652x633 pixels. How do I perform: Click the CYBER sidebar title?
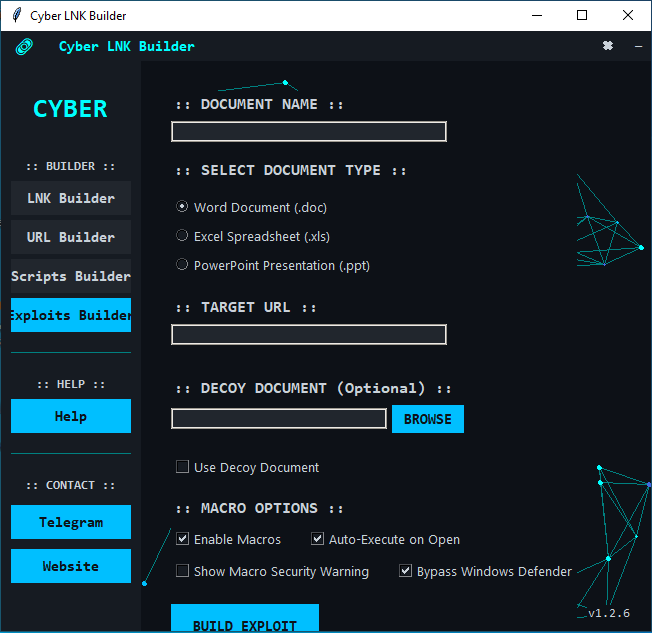click(x=70, y=109)
